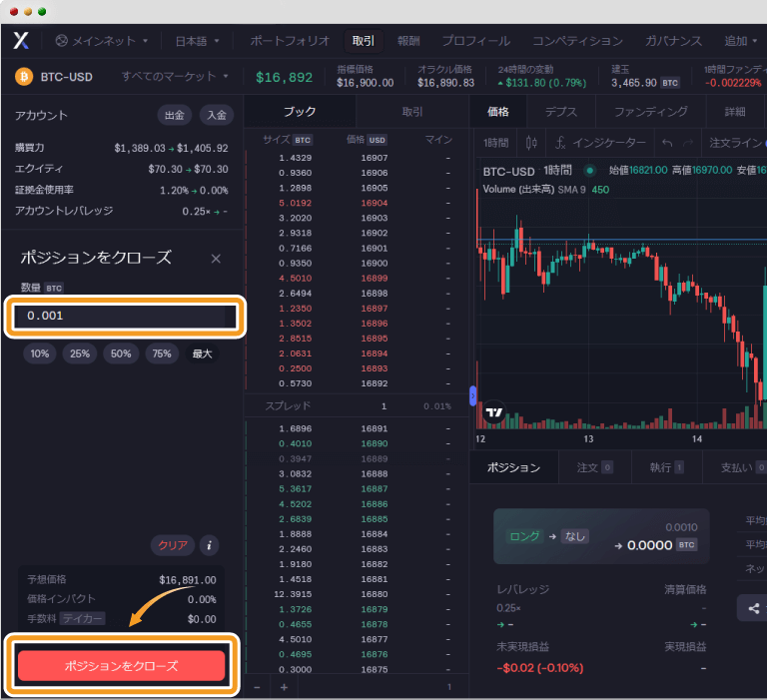Click the fx function symbol on the chart toolbar
This screenshot has width=767, height=700.
point(560,143)
